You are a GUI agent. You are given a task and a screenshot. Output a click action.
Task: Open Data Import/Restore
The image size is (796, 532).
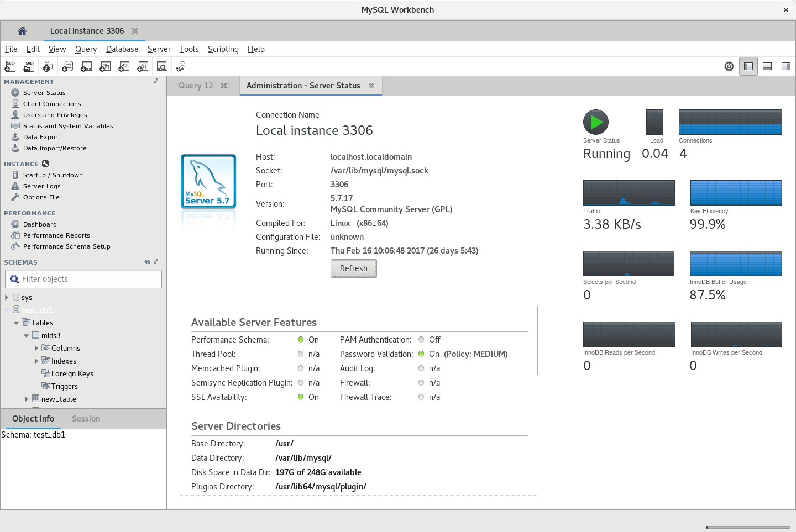coord(55,148)
